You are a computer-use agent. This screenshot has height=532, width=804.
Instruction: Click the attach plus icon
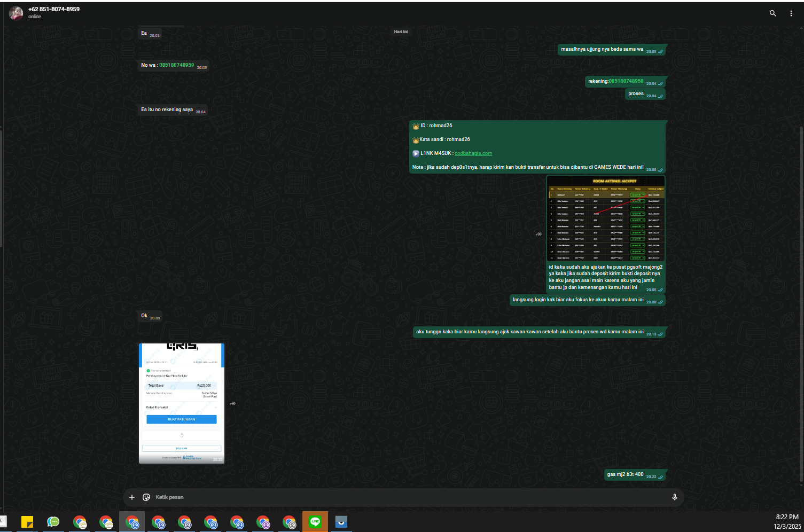(132, 497)
